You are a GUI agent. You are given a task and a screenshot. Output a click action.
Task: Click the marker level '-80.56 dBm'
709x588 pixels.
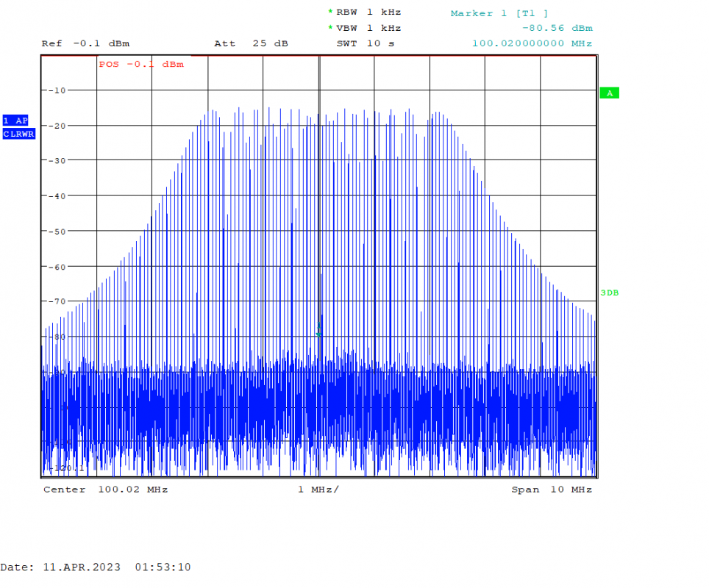coord(557,28)
